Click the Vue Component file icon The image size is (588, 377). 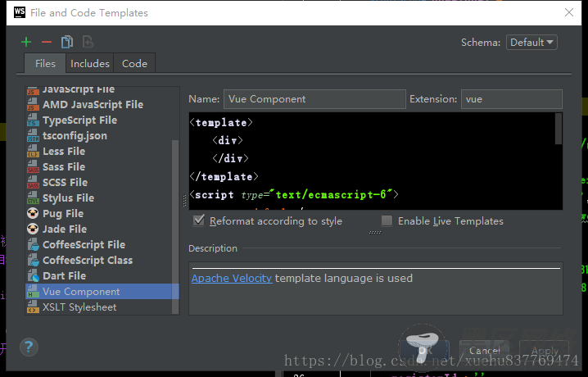tap(33, 292)
